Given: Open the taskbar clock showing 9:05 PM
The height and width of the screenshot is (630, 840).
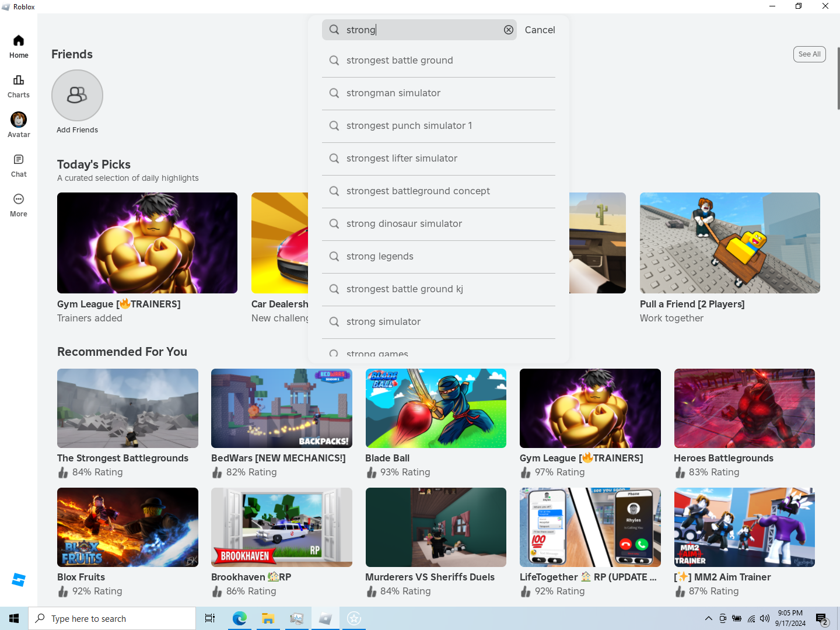Looking at the screenshot, I should click(x=790, y=618).
